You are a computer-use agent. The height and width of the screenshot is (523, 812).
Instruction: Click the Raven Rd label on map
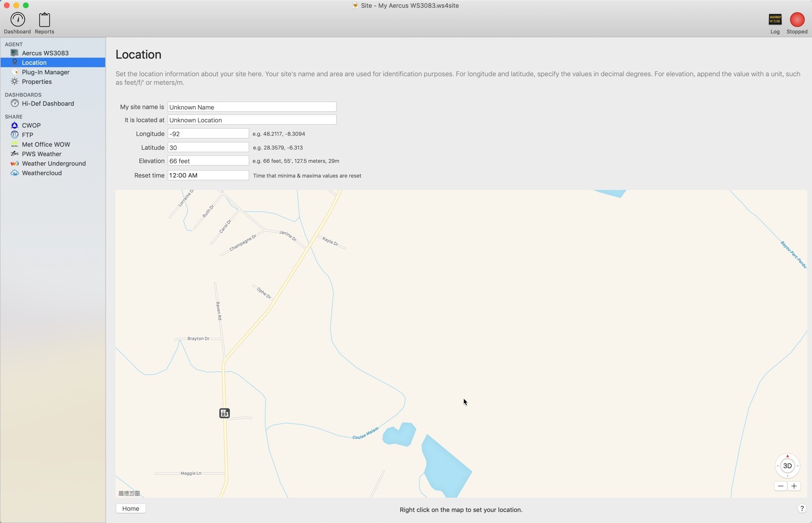click(x=219, y=311)
